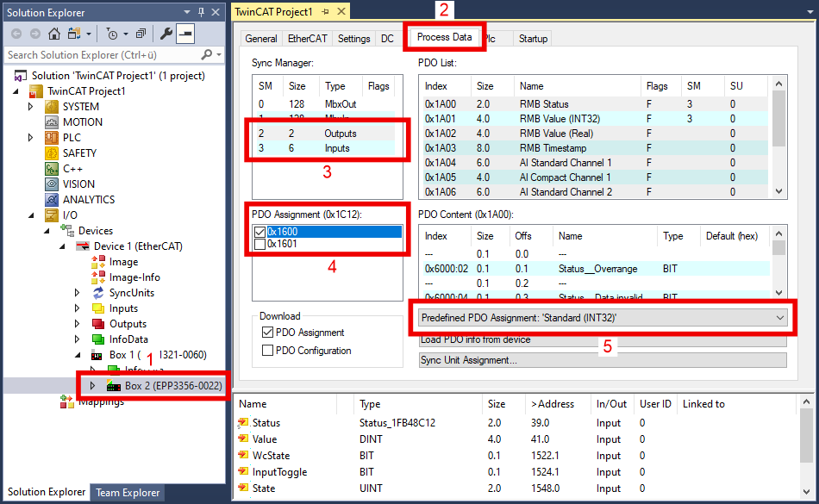
Task: Select the C++ node in tree
Action: coord(72,169)
